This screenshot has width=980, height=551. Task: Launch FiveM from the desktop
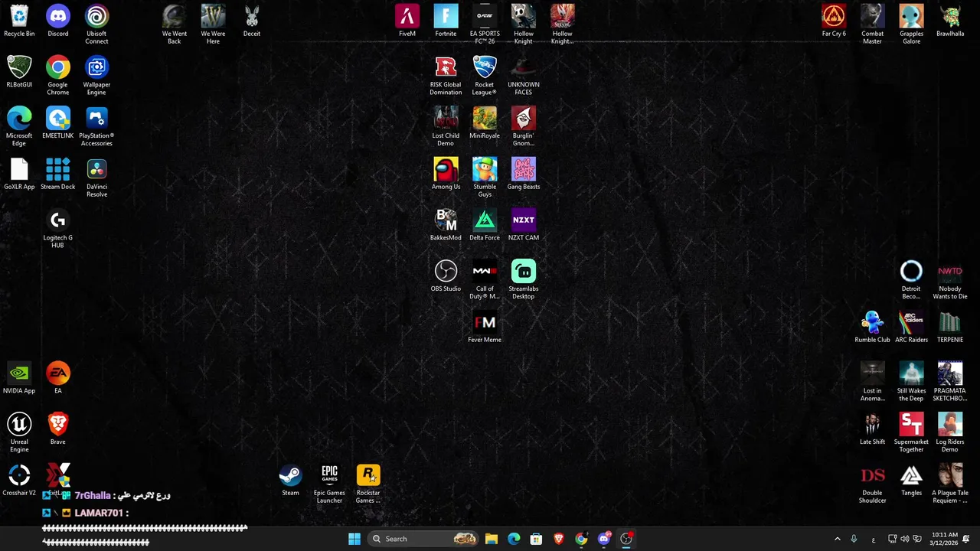pyautogui.click(x=407, y=21)
